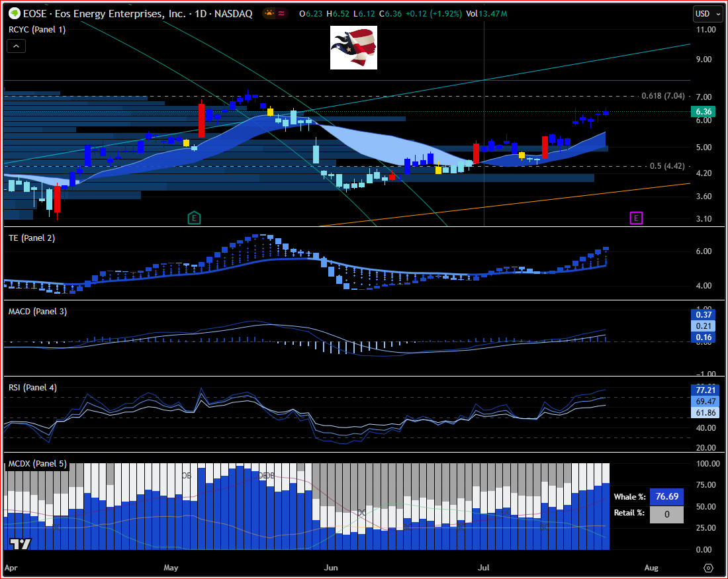Click the Retail %: label

pyautogui.click(x=629, y=513)
